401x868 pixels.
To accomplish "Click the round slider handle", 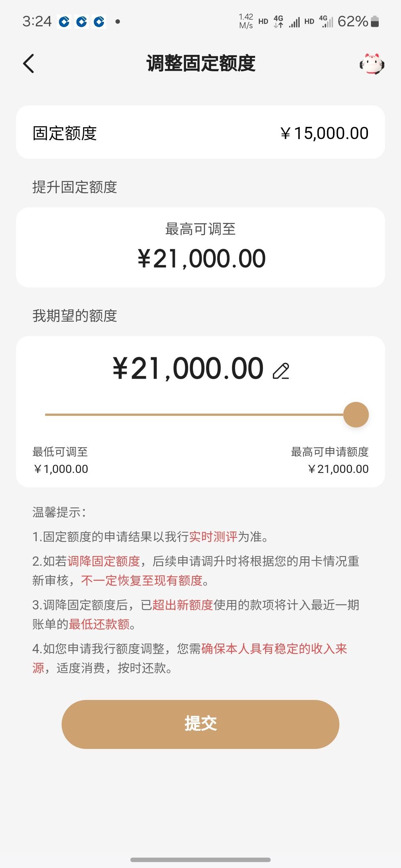I will coord(356,414).
